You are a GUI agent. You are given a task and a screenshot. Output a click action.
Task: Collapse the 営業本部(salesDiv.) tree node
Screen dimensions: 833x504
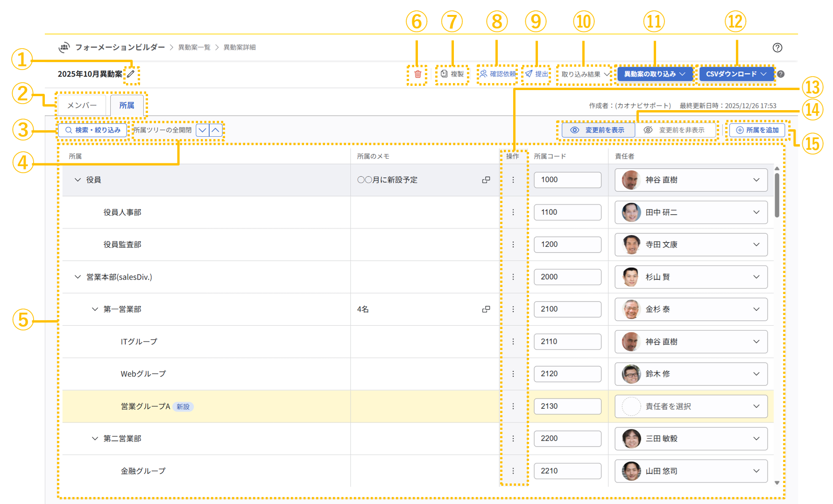[x=78, y=277]
